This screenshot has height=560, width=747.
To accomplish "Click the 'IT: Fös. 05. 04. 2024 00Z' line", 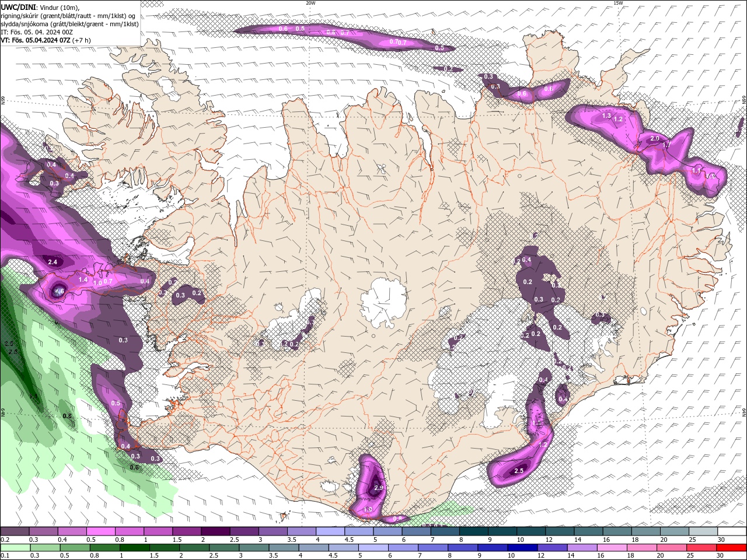I will (x=36, y=32).
